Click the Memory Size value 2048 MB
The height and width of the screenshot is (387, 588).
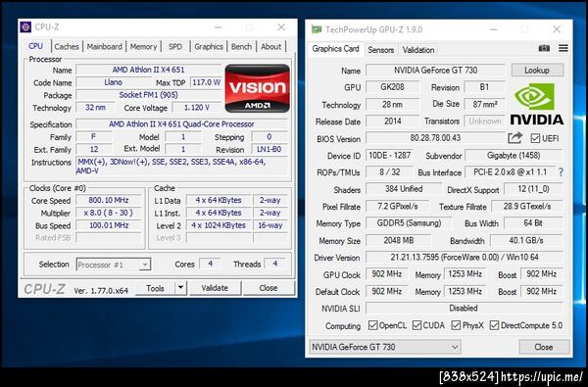(398, 240)
